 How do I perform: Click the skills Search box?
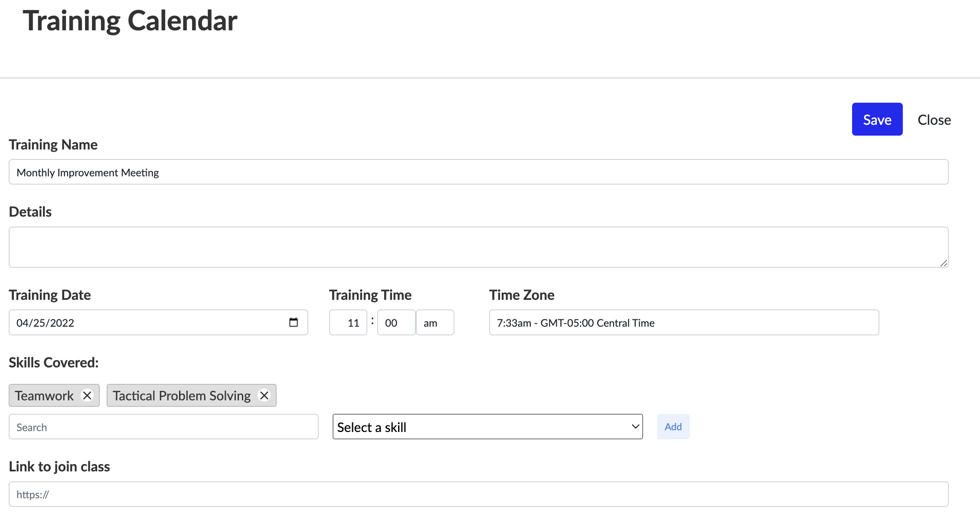tap(163, 427)
